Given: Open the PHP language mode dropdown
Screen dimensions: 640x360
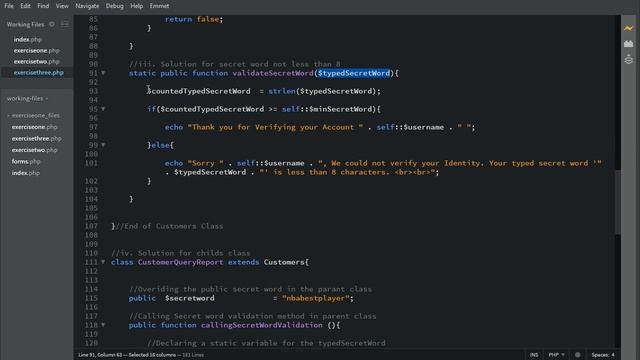Looking at the screenshot, I should (x=556, y=355).
